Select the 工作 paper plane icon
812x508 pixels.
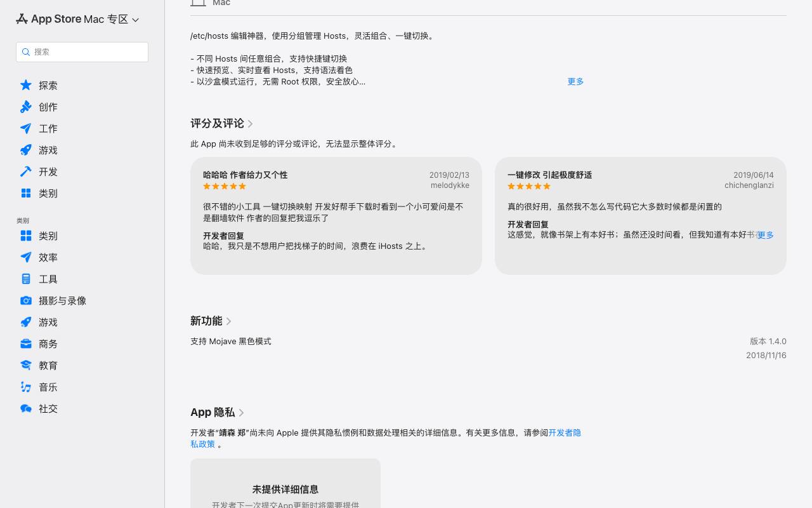26,128
